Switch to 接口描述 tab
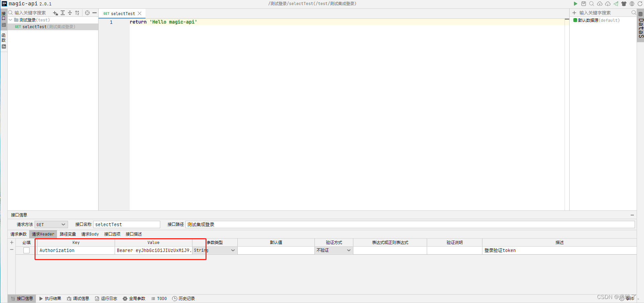Screen dimensions: 644x303 134,234
